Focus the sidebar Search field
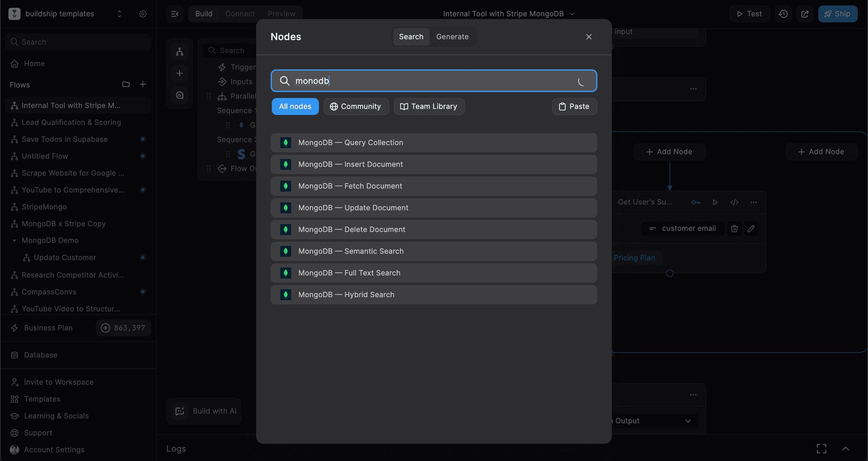 tap(78, 42)
